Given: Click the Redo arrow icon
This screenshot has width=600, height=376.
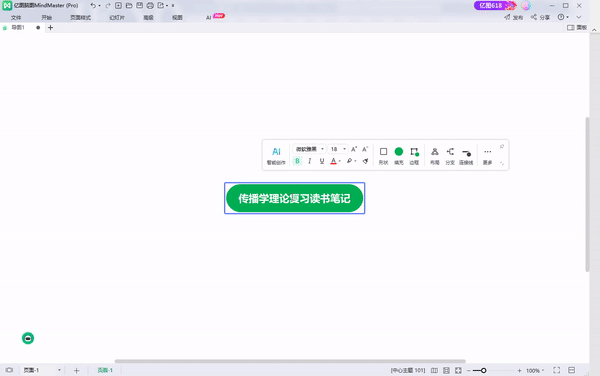Looking at the screenshot, I should pos(108,6).
